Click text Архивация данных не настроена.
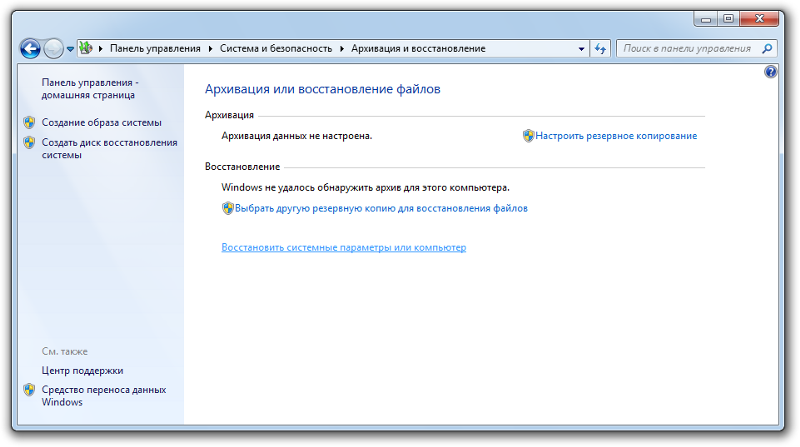The width and height of the screenshot is (800, 447). coord(296,136)
